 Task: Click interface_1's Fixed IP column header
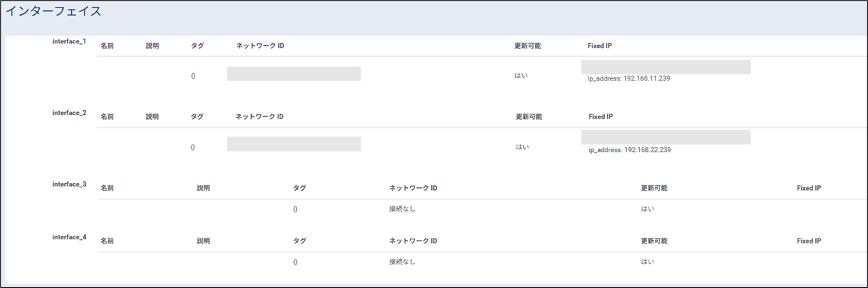pyautogui.click(x=600, y=46)
